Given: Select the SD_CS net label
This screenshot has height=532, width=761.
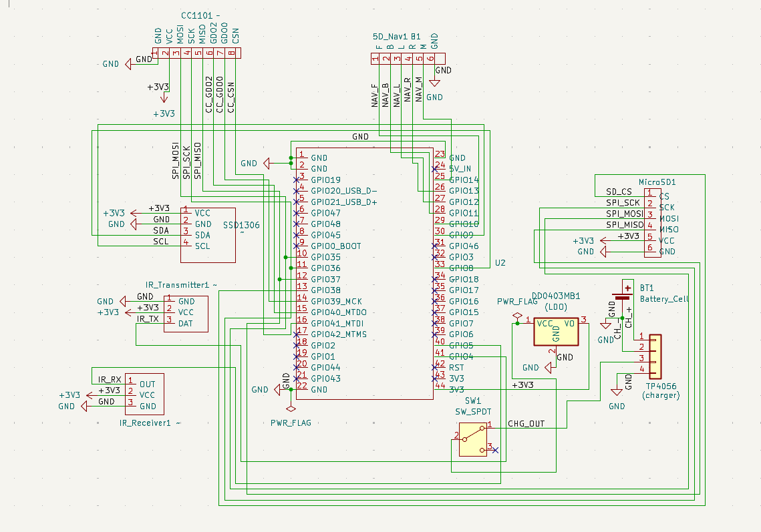Looking at the screenshot, I should click(x=619, y=192).
